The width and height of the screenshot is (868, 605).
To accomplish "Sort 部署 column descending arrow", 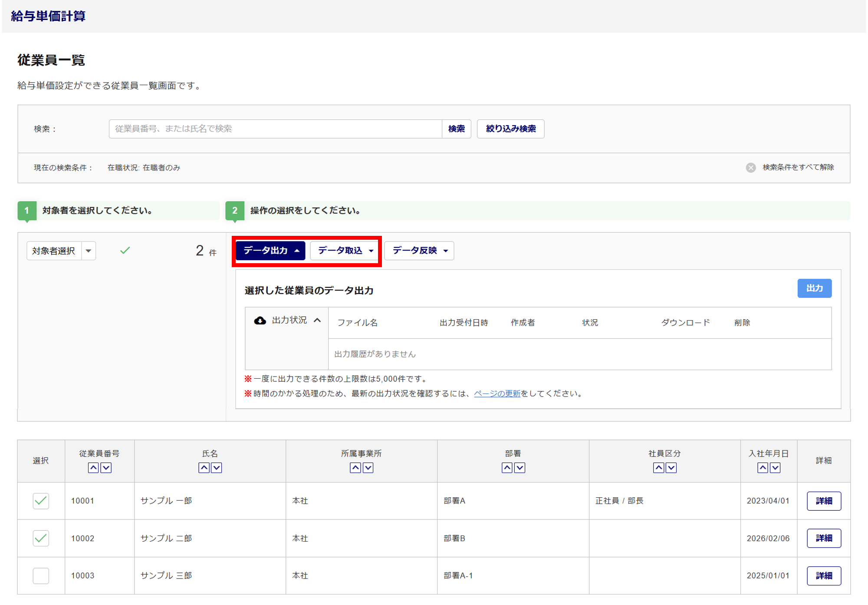I will tap(519, 467).
